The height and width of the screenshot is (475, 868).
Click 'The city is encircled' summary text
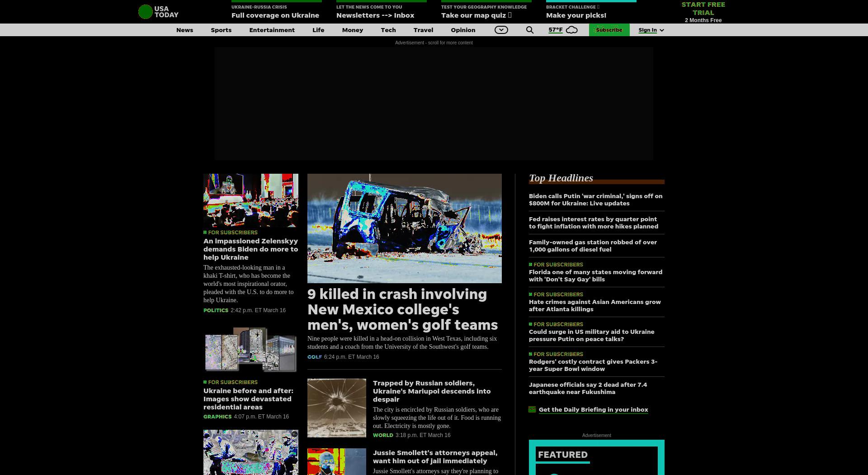pos(437,418)
